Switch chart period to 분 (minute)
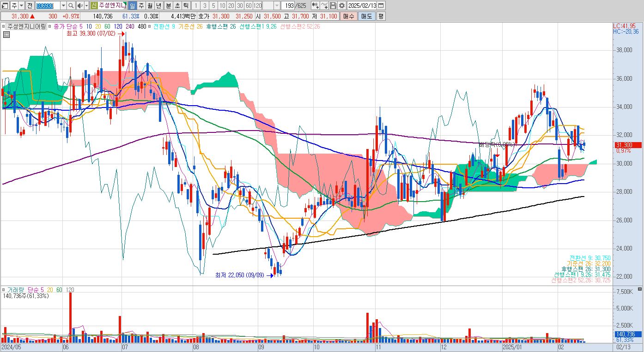 tap(168, 6)
